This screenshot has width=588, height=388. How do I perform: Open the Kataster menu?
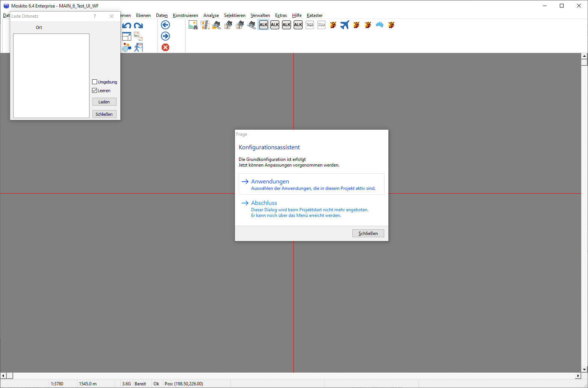pyautogui.click(x=315, y=15)
